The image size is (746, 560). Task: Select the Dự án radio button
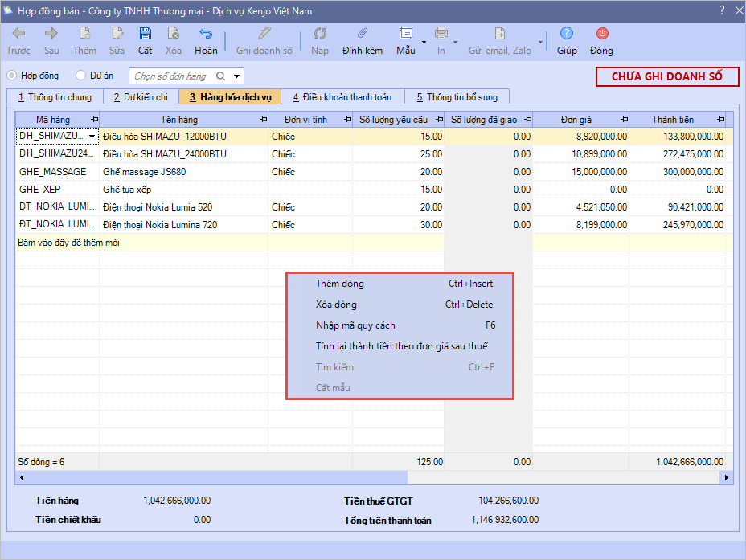[80, 76]
